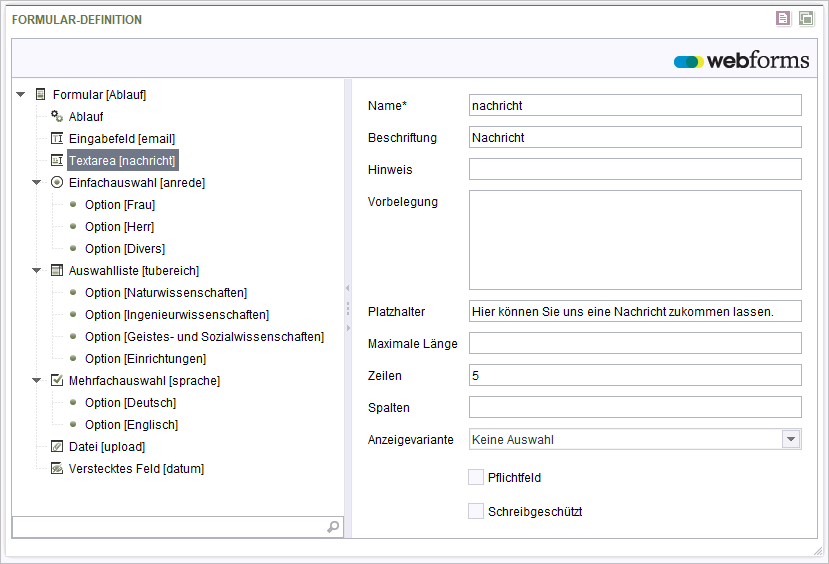Enable the Pflichtfeld checkbox
829x564 pixels.
476,477
